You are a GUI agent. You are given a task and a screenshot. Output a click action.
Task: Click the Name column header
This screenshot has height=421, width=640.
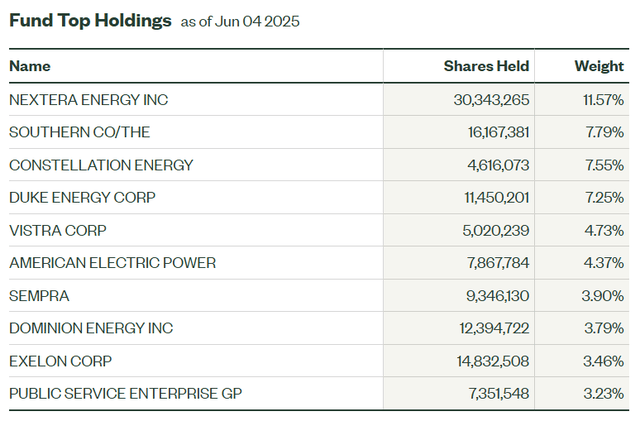(29, 66)
